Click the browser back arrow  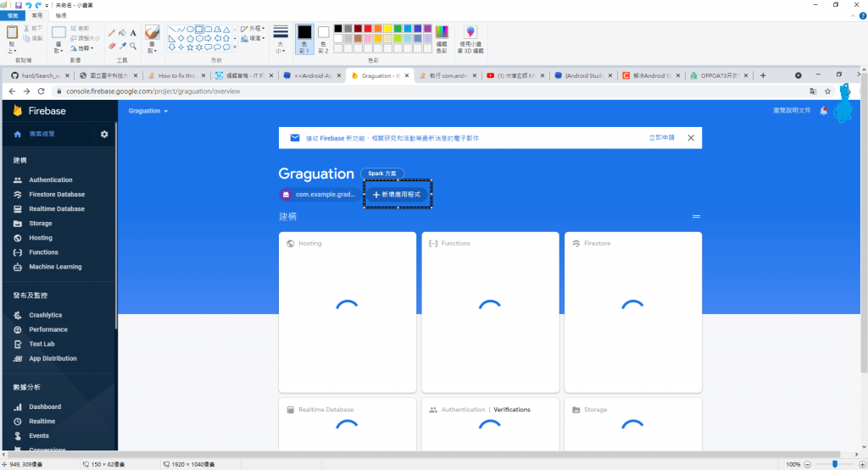pos(12,91)
